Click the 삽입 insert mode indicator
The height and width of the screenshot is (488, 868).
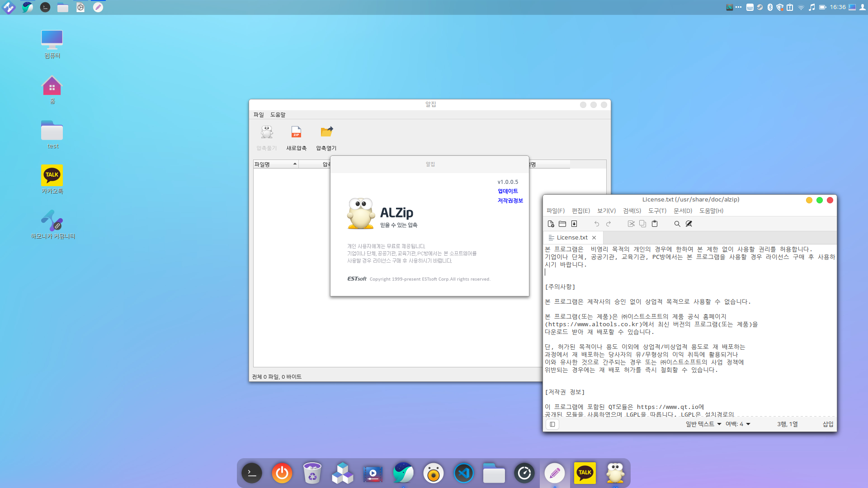pos(828,424)
